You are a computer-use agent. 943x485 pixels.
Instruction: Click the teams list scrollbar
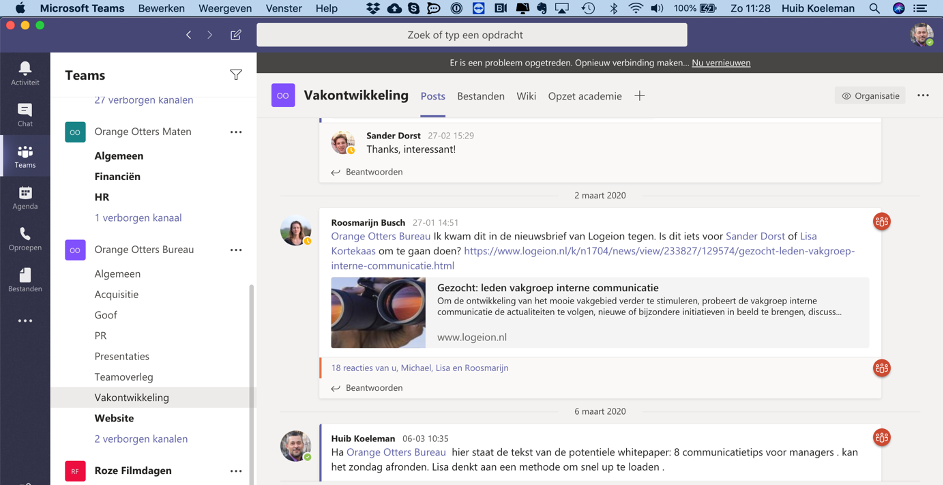tap(251, 385)
